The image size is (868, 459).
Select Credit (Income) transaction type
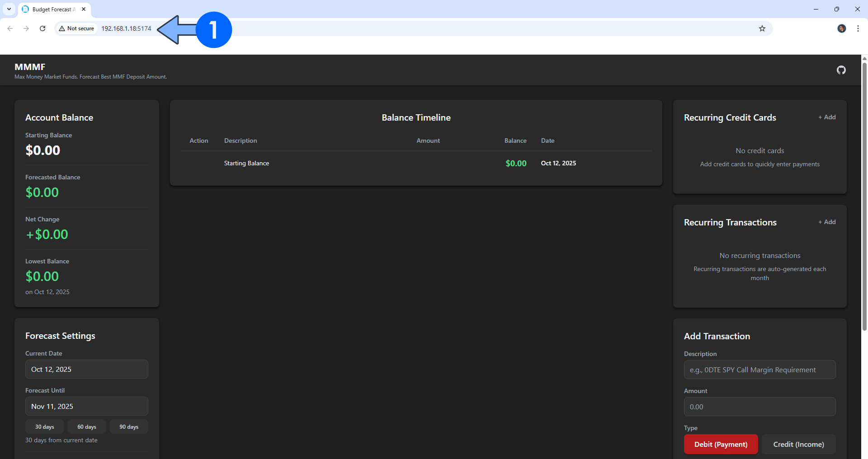point(798,444)
